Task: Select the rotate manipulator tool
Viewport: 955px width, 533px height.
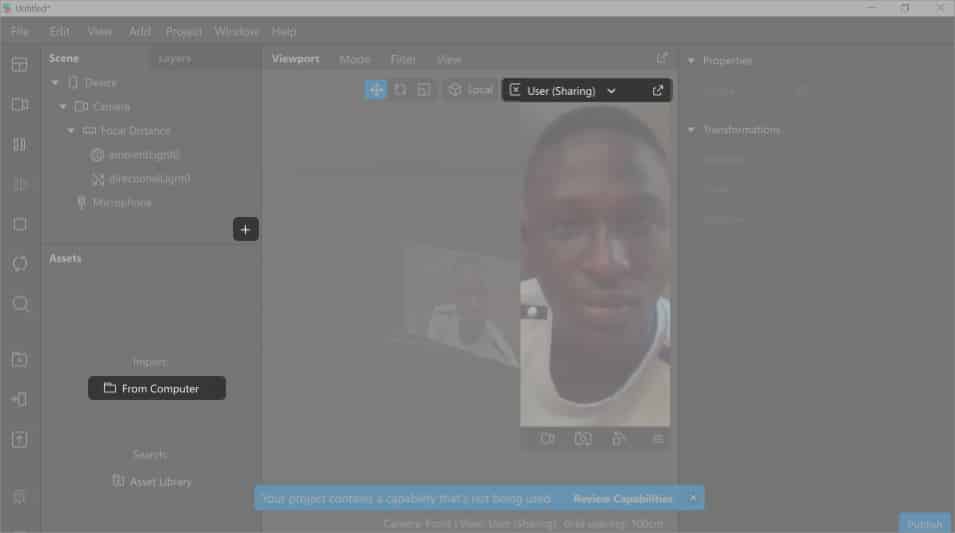Action: pyautogui.click(x=400, y=90)
